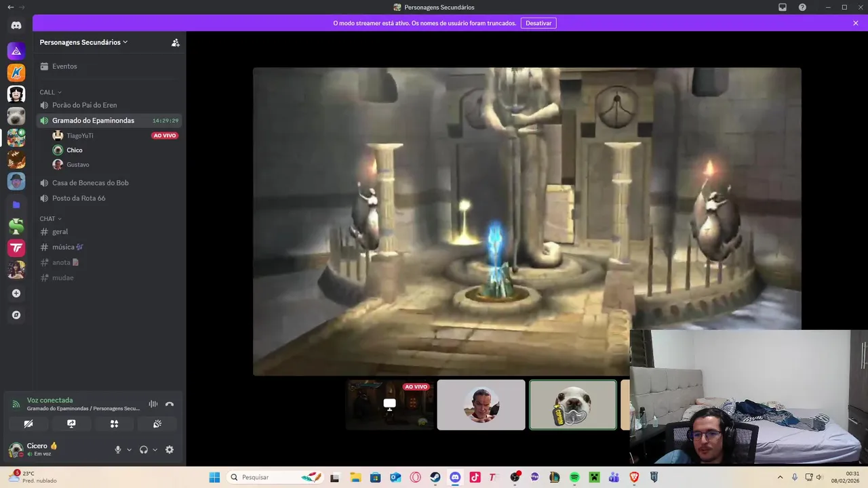Open the activities launcher button
The width and height of the screenshot is (868, 488).
pyautogui.click(x=114, y=424)
